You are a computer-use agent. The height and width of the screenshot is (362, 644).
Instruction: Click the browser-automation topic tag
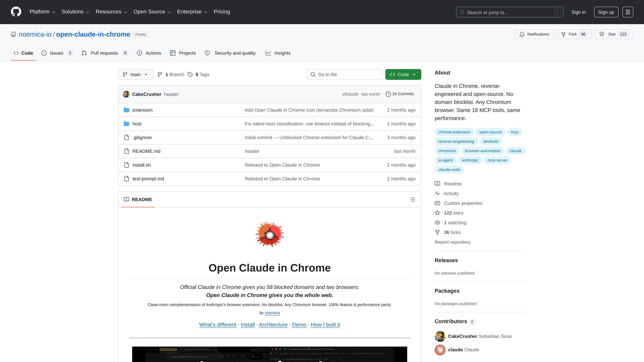click(x=482, y=151)
